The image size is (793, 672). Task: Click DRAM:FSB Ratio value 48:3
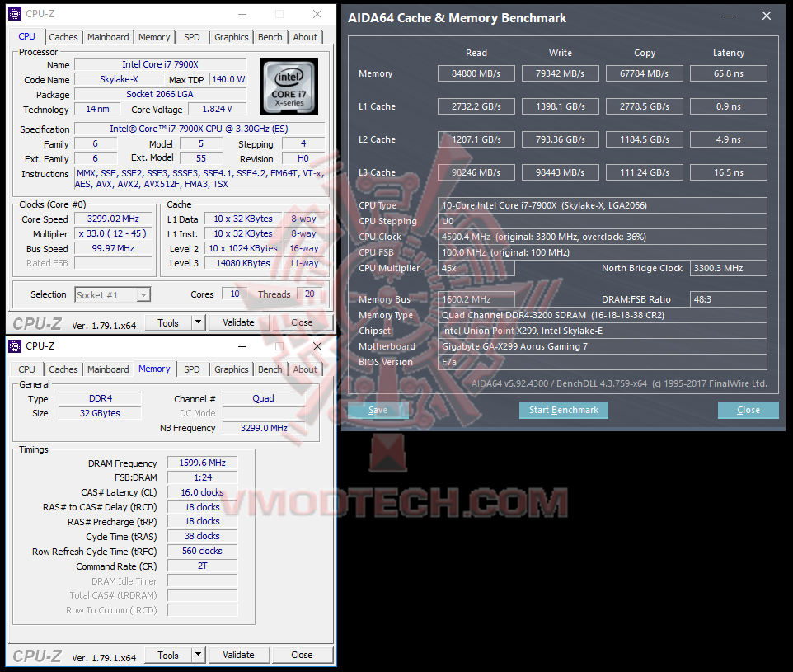point(728,299)
